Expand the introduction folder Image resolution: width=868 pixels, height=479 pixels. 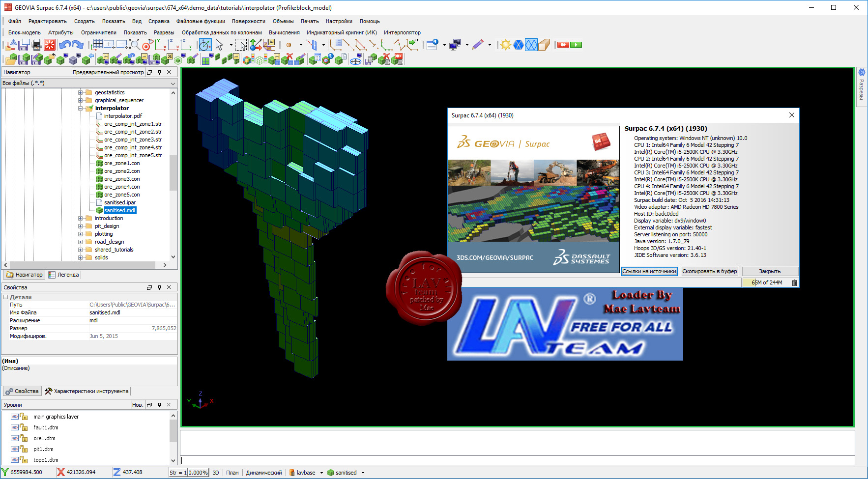[x=81, y=218]
